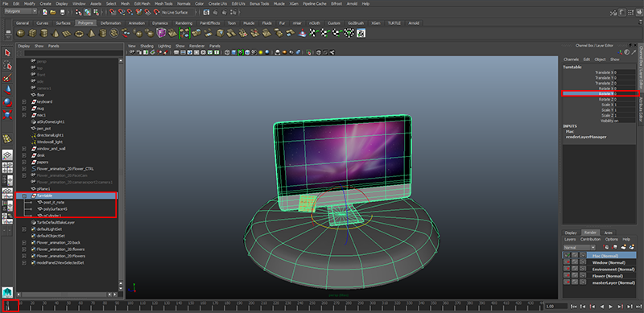Click the New Scene icon
This screenshot has height=313, width=644.
pyautogui.click(x=45, y=12)
